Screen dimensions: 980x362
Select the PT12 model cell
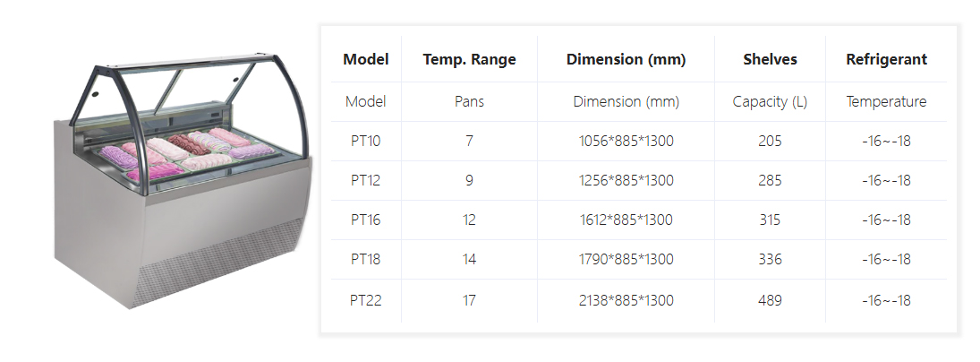pos(366,180)
